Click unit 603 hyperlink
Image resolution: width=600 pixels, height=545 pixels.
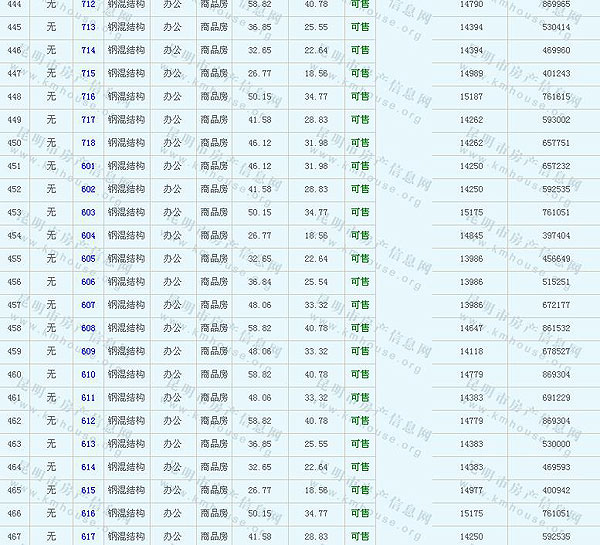[x=88, y=212]
